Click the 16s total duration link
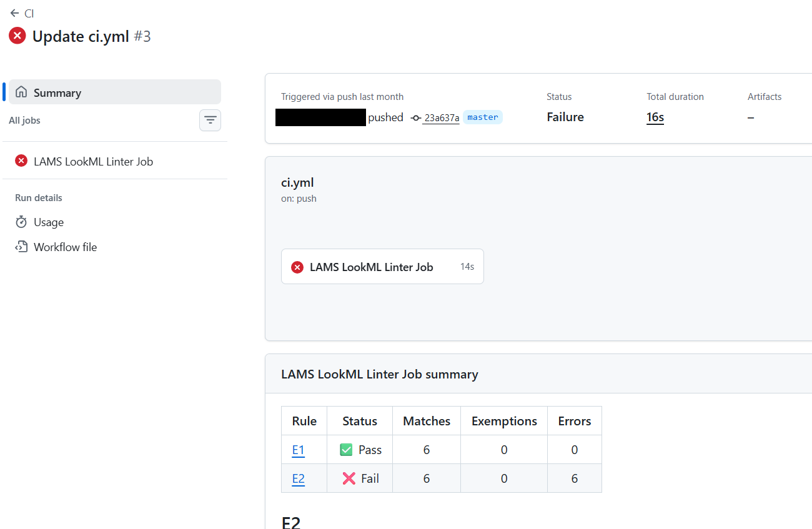Viewport: 812px width, 529px height. coord(655,117)
